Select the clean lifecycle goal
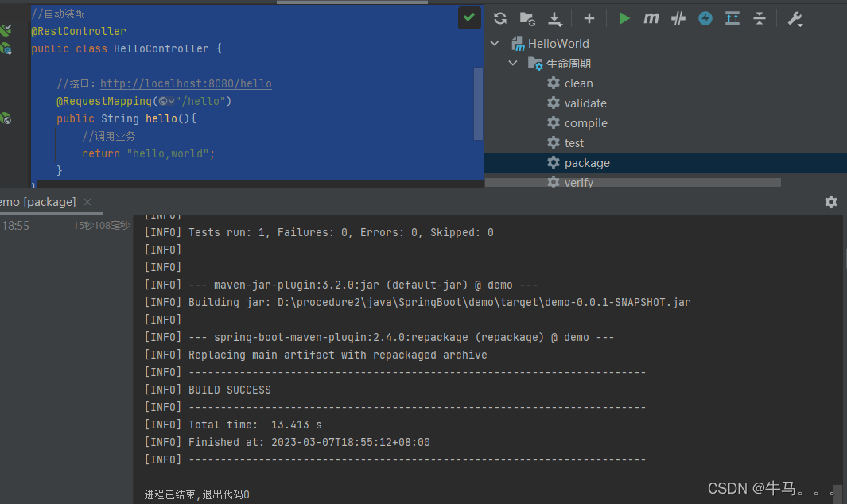This screenshot has width=847, height=504. [578, 83]
